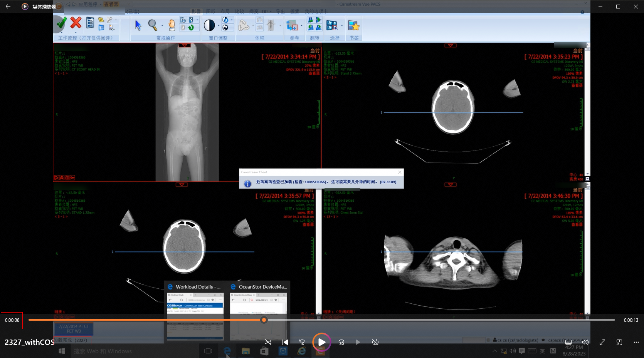
Task: Expand the Chest 5mm viewport's top arrow
Action: [x=450, y=185]
